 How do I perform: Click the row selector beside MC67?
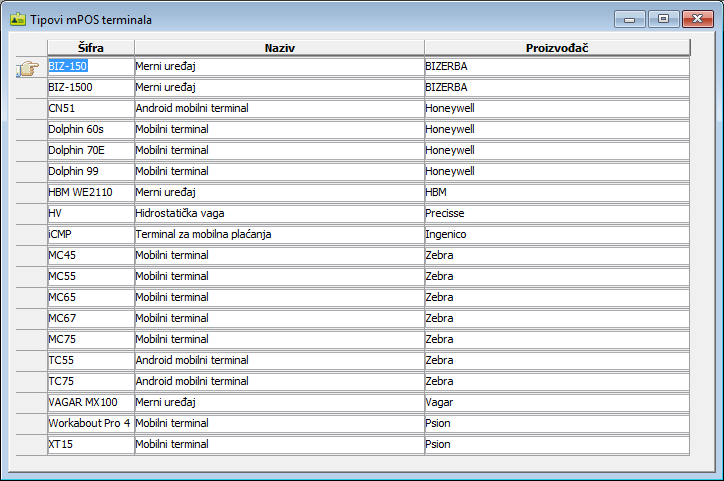point(32,318)
